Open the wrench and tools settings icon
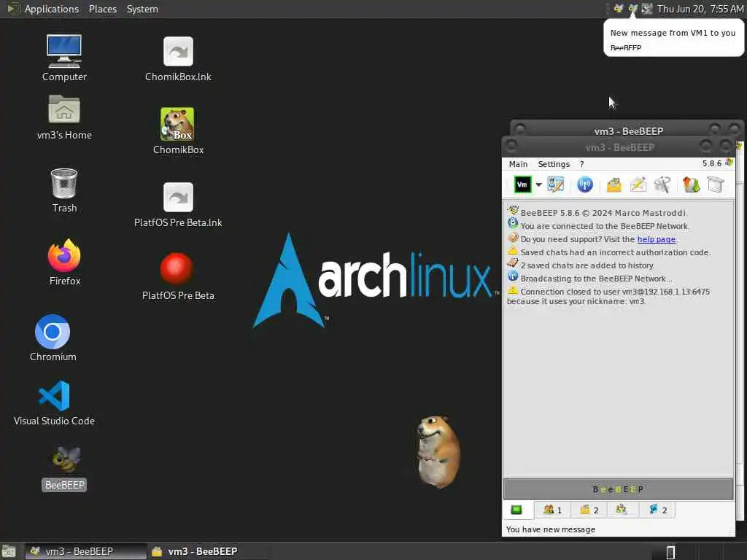Screen dimensions: 747x560 pyautogui.click(x=662, y=184)
